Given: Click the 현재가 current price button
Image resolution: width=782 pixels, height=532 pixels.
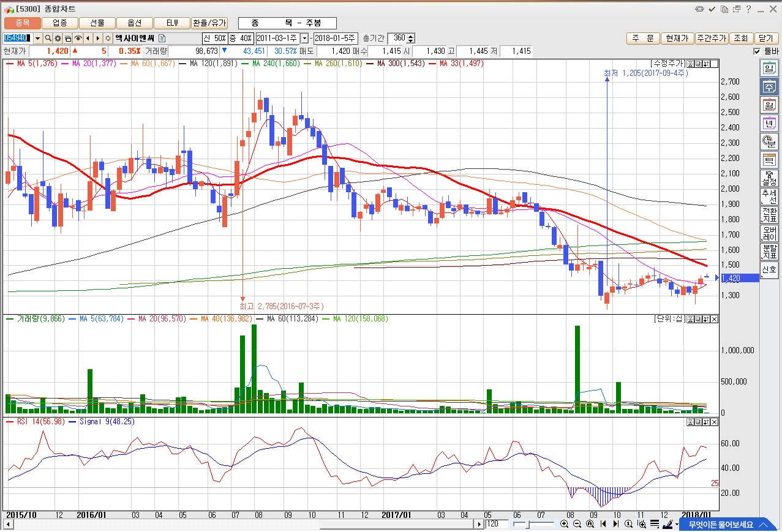Looking at the screenshot, I should click(x=677, y=38).
